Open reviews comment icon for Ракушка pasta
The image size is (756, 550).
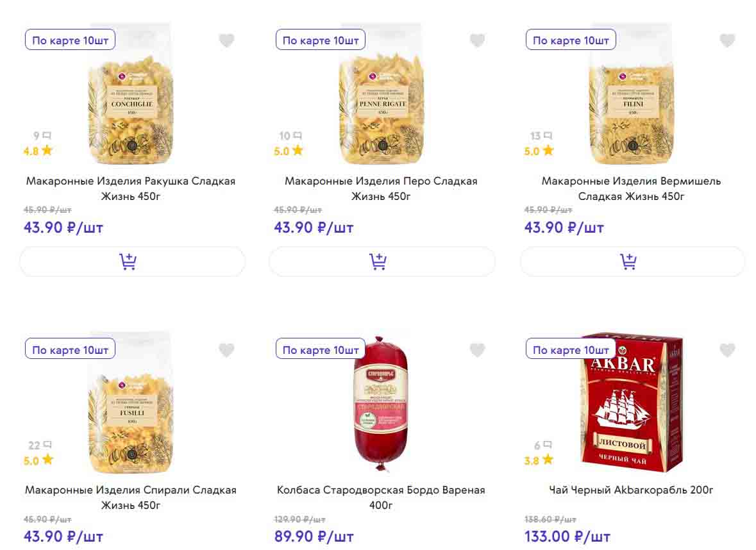click(x=46, y=136)
